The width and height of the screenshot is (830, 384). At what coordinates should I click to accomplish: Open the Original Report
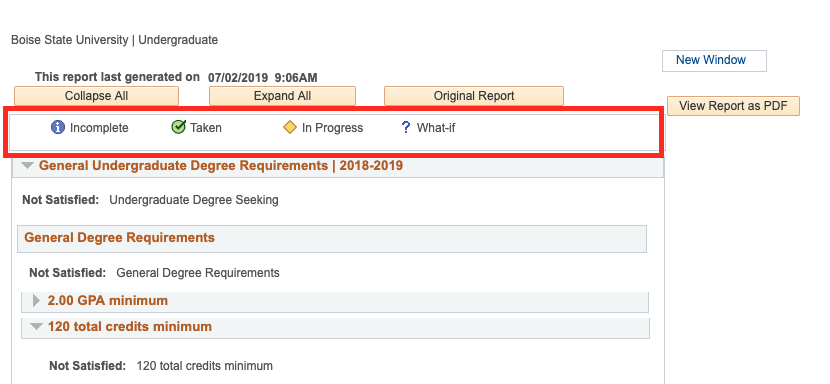(474, 96)
